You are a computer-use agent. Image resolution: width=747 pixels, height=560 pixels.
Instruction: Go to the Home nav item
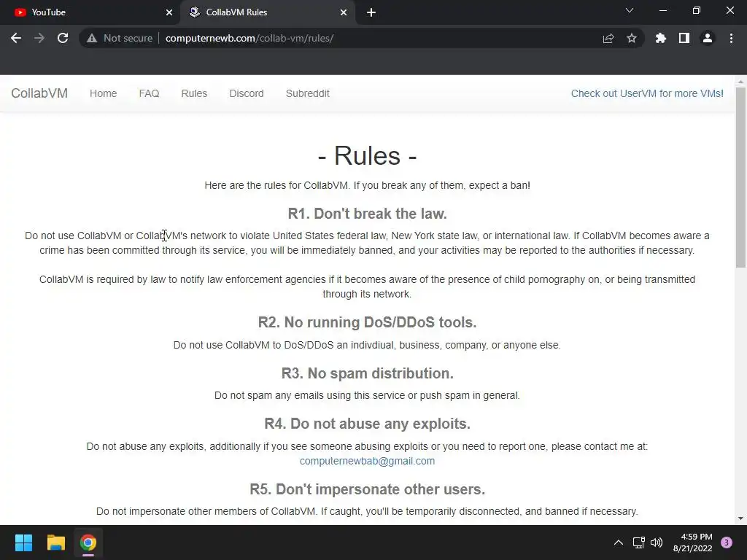click(x=104, y=93)
